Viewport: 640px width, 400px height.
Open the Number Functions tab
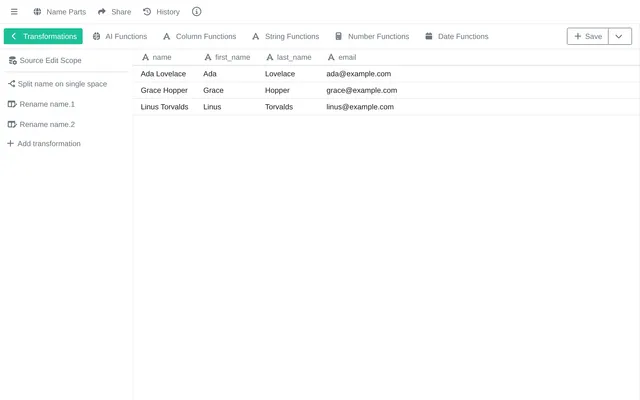(372, 36)
